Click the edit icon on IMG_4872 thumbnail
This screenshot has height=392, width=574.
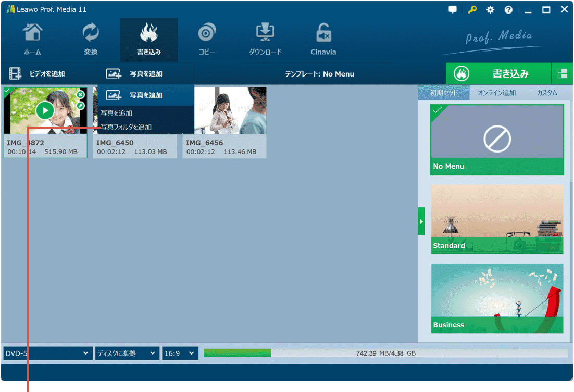[80, 106]
